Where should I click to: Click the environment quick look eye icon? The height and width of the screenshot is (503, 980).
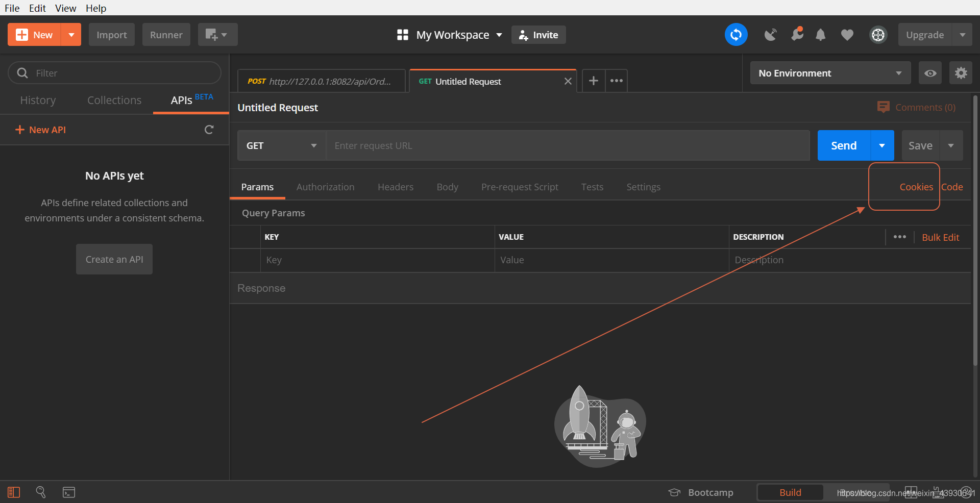(930, 73)
